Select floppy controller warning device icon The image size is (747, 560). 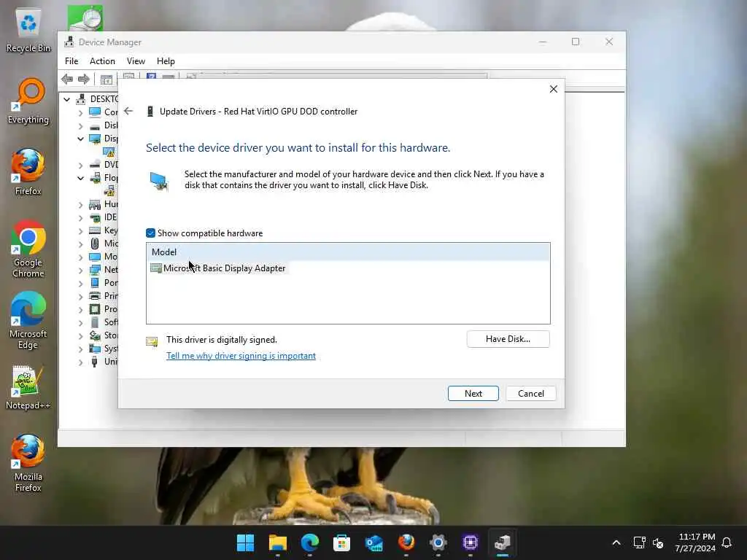109,191
